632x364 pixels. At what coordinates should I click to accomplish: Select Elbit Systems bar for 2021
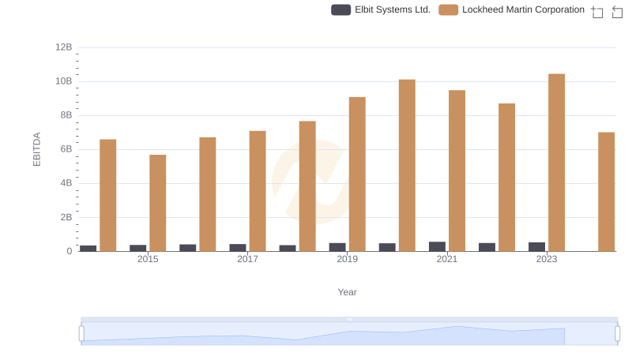tap(438, 246)
